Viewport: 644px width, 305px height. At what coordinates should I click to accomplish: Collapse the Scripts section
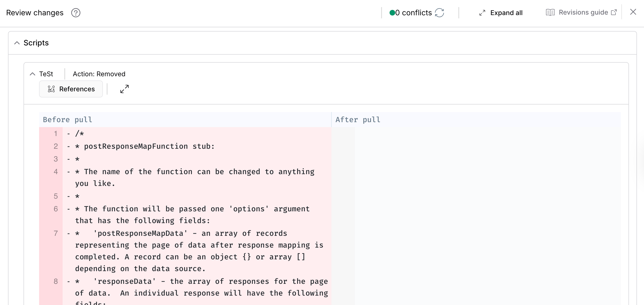click(17, 43)
